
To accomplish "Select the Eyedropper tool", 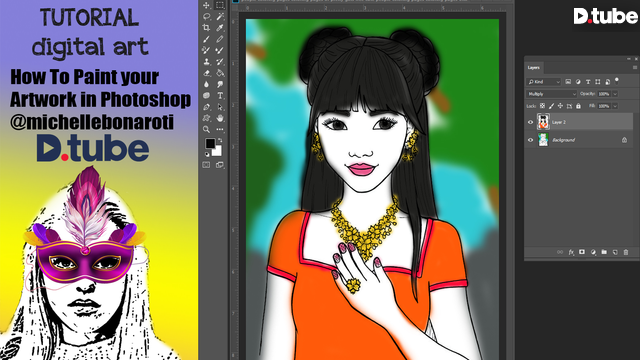I will pos(220,28).
